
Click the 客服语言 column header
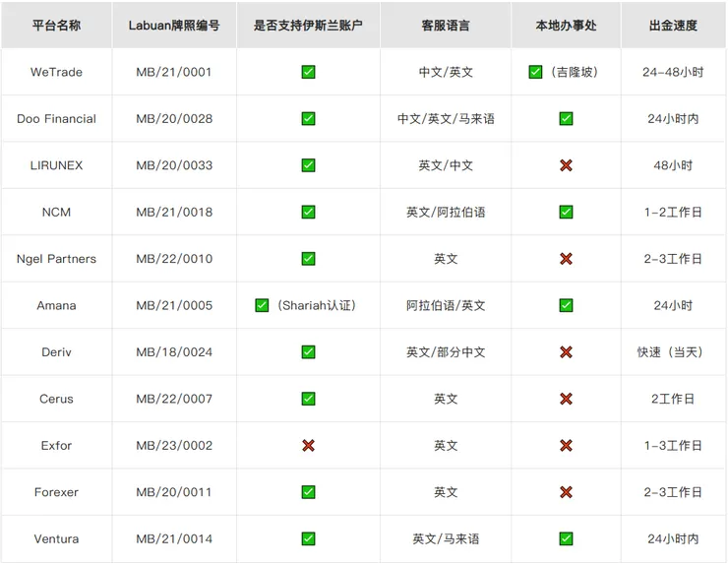[446, 25]
